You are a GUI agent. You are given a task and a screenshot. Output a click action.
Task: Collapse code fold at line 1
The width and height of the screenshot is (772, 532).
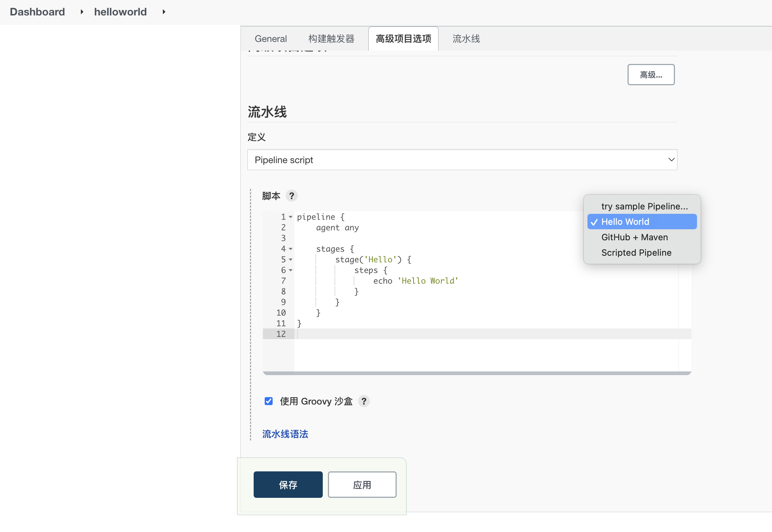[290, 217]
